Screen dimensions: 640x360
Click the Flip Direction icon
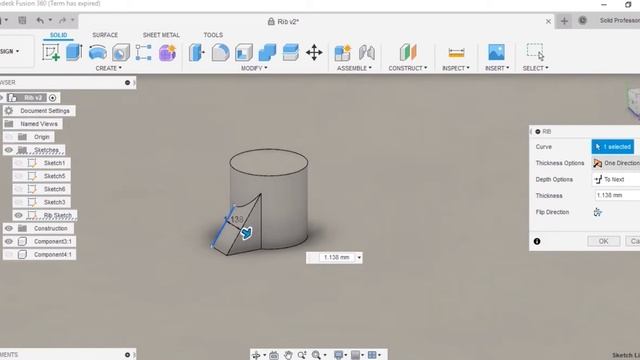(598, 212)
